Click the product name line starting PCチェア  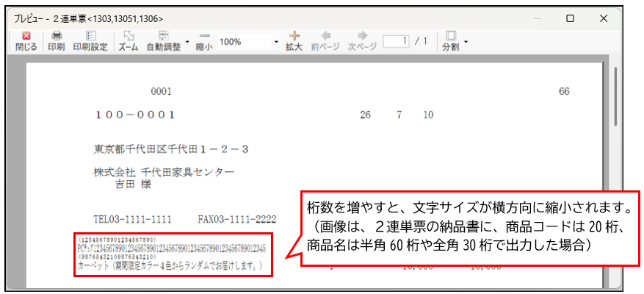point(172,248)
